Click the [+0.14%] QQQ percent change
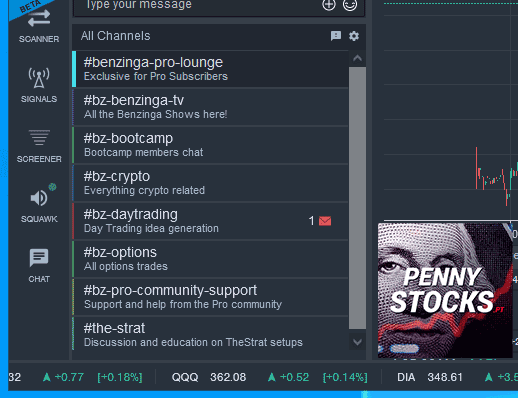518x398 pixels. [345, 377]
